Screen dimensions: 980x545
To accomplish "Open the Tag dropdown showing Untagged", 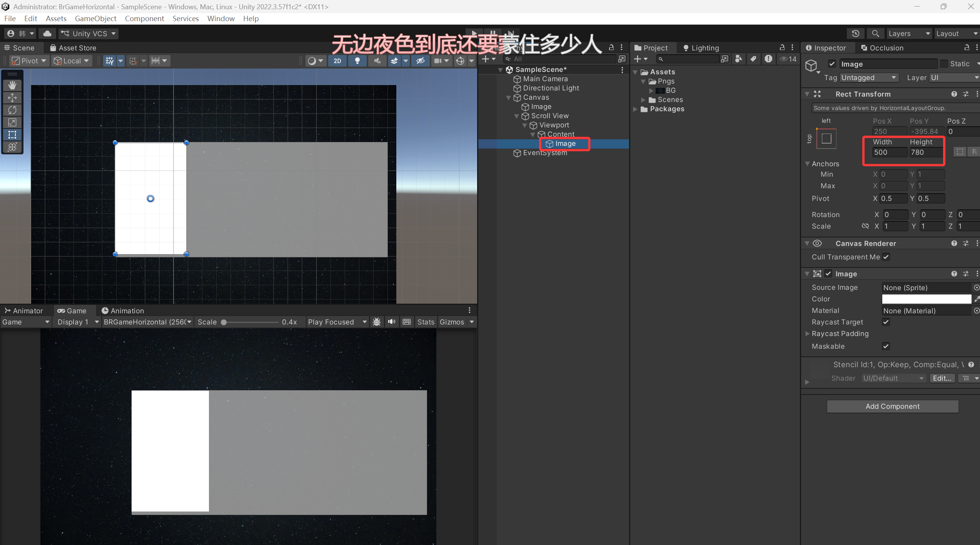I will pyautogui.click(x=868, y=77).
